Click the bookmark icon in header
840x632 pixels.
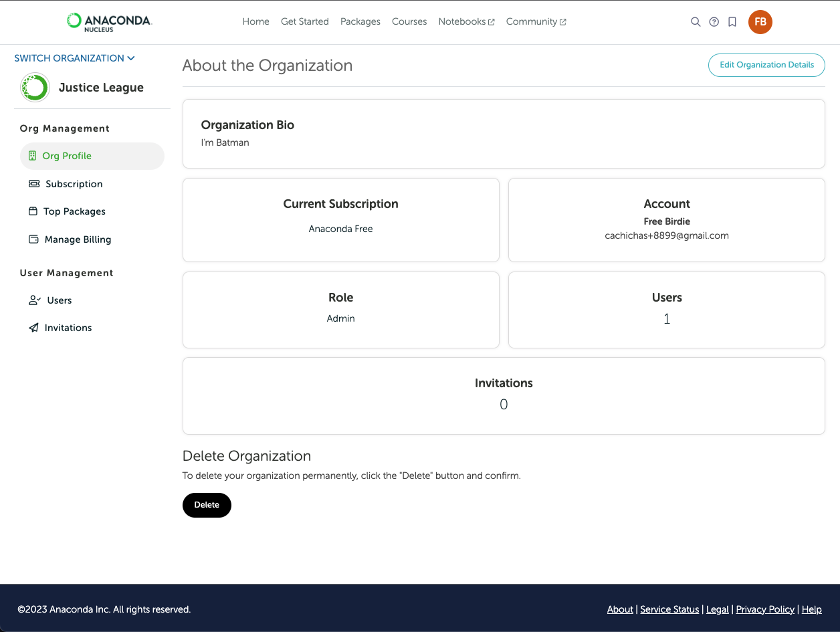[x=732, y=22]
